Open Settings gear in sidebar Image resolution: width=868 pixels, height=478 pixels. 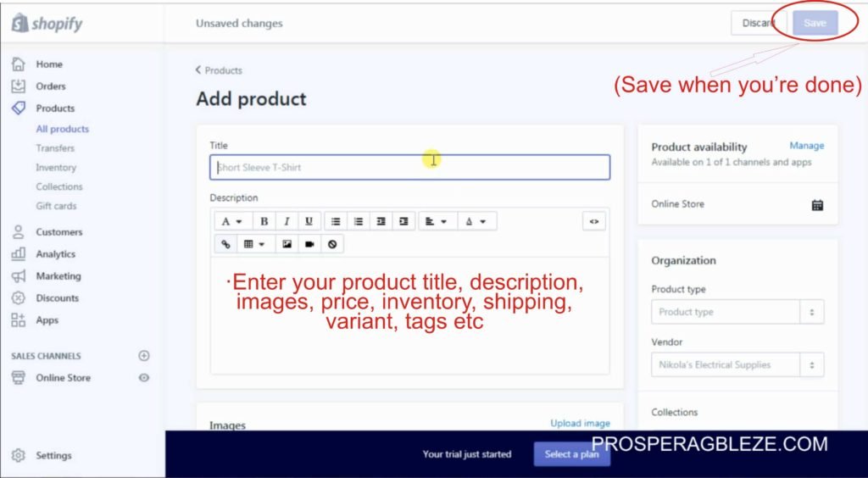click(x=19, y=455)
